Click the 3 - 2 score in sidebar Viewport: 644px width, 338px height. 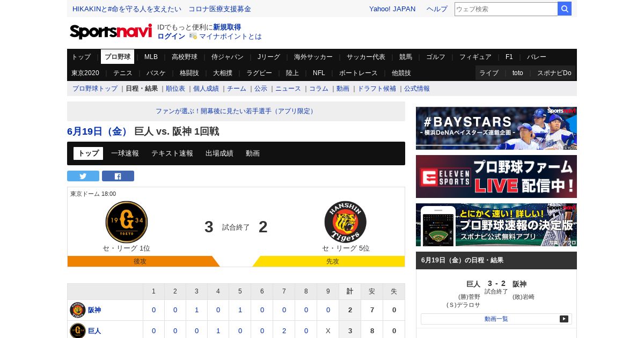coord(496,283)
